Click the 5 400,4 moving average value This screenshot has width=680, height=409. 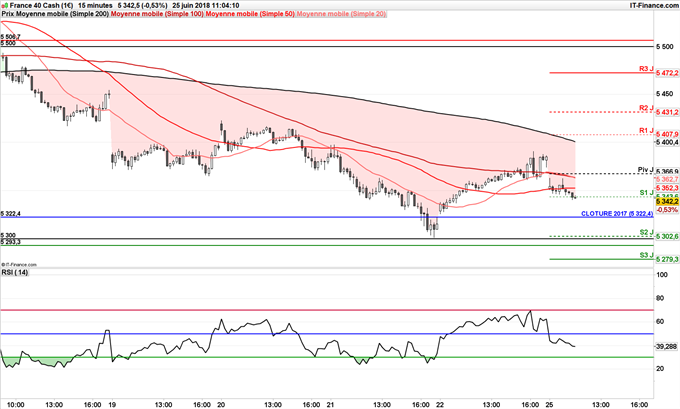[x=667, y=142]
